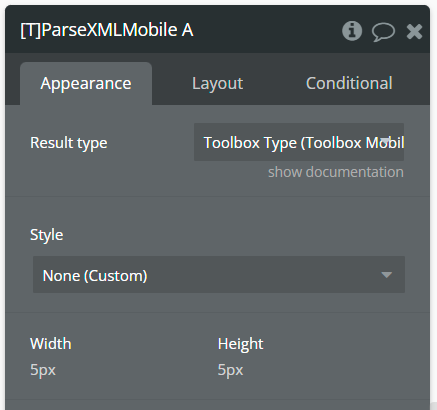The height and width of the screenshot is (410, 437).
Task: Switch to the Appearance tab
Action: 86,83
